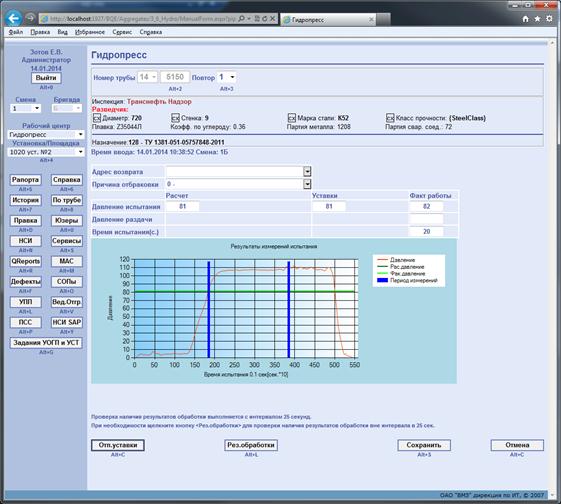Go forward with the browser forward arrow
Image resolution: width=561 pixels, height=504 pixels.
pyautogui.click(x=30, y=18)
